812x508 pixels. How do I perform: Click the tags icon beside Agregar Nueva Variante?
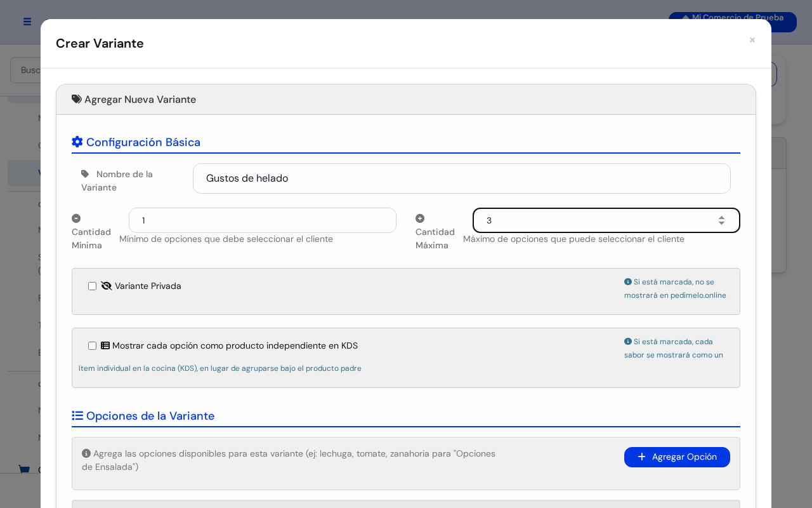[77, 99]
